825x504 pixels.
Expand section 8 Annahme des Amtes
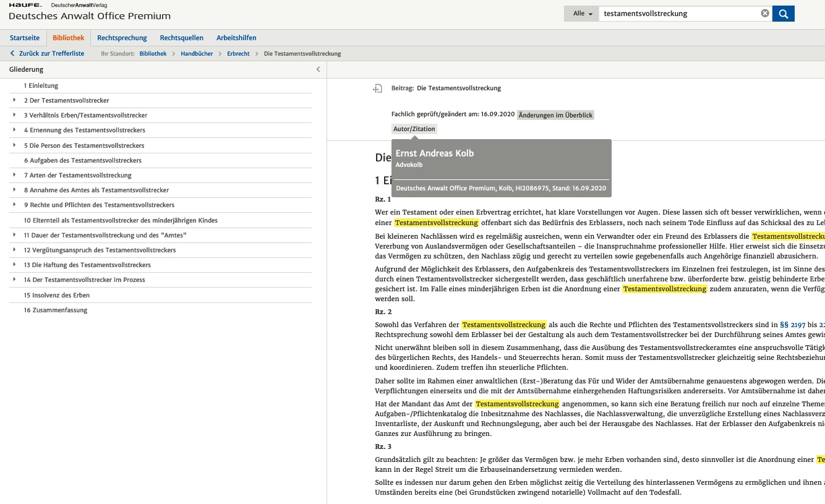click(x=14, y=190)
